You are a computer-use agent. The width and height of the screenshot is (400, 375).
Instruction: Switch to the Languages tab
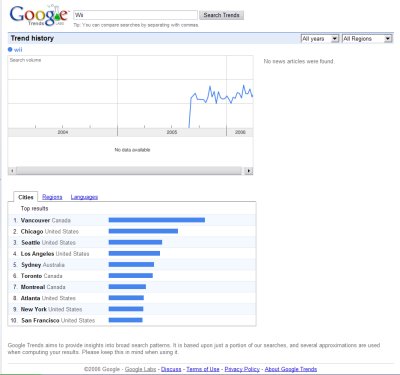[84, 197]
